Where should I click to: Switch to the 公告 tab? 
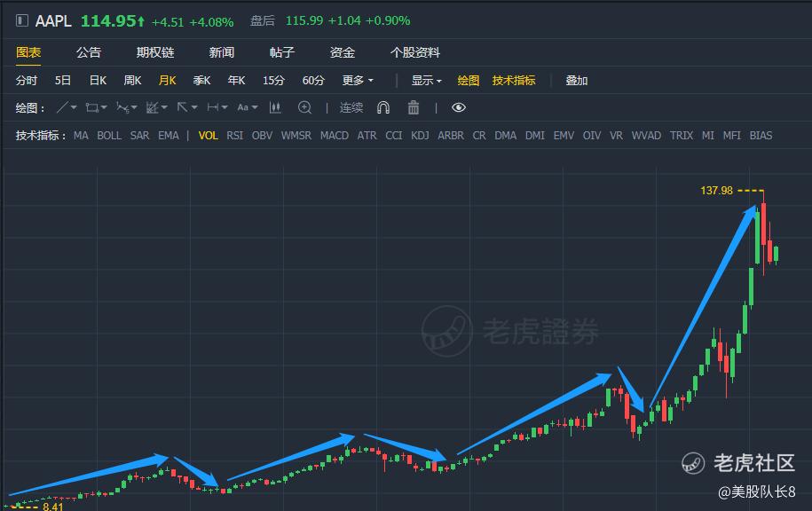click(89, 52)
